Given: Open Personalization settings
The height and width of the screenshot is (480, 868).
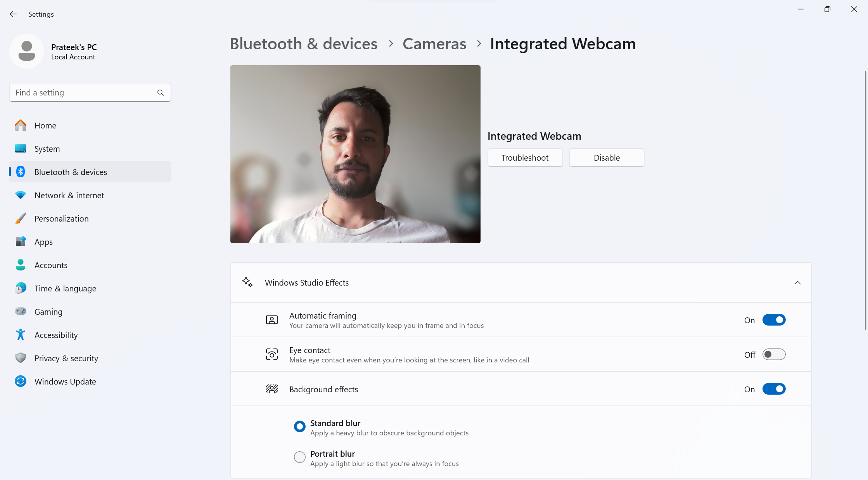Looking at the screenshot, I should (90, 218).
